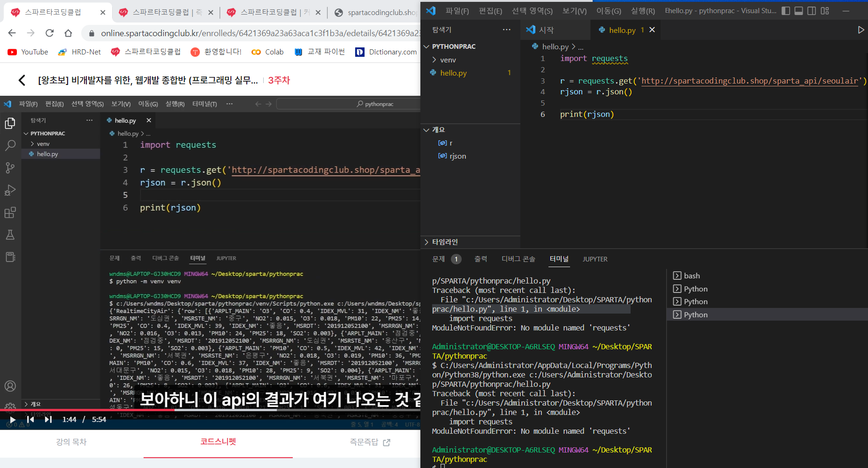Click the sparta_api URL in right editor
This screenshot has height=468, width=868.
point(750,81)
